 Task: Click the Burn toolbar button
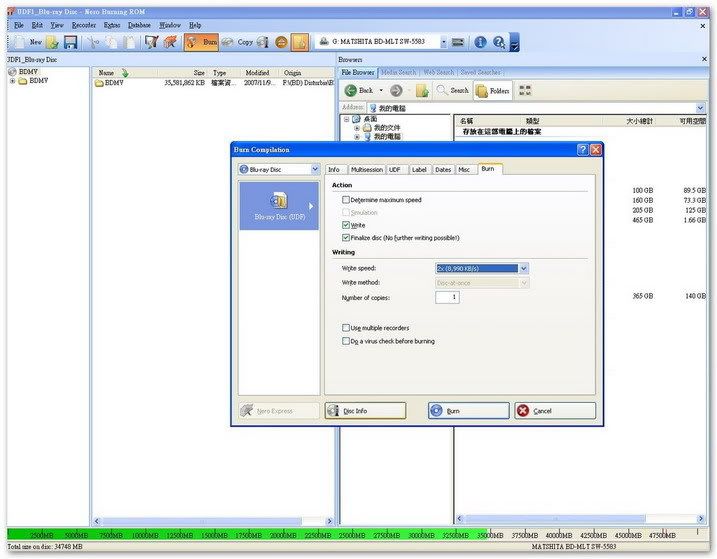[x=201, y=42]
